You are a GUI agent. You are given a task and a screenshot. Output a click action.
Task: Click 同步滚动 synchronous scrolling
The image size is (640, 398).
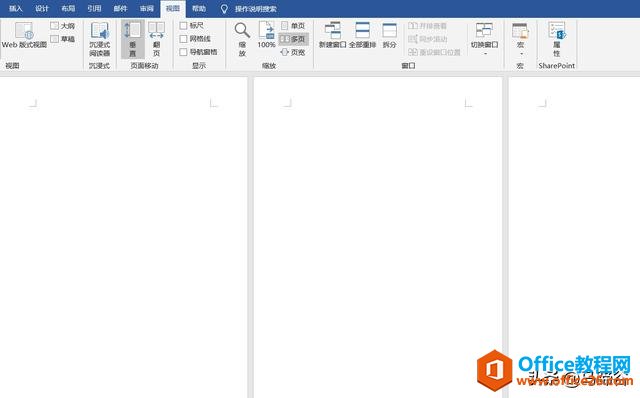[427, 39]
